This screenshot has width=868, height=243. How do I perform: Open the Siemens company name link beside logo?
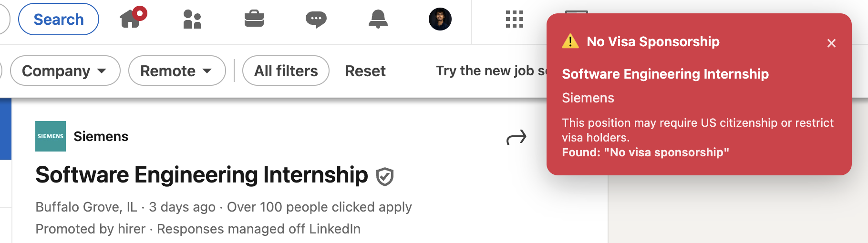[x=101, y=137]
